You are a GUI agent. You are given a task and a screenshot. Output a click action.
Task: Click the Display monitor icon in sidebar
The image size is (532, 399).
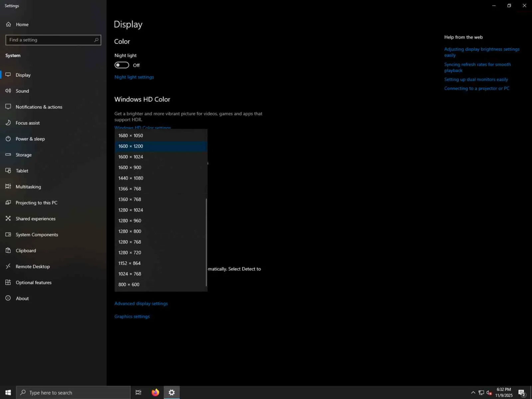click(8, 75)
